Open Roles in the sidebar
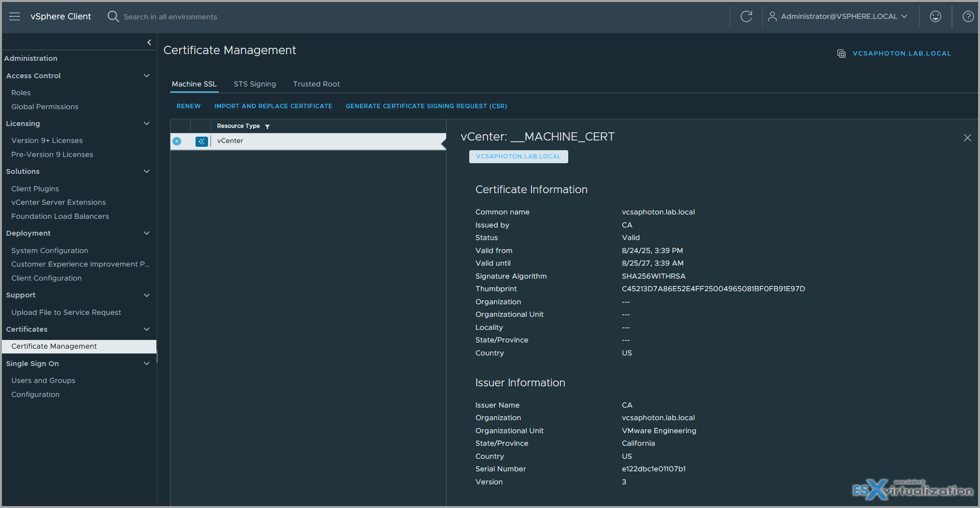 pos(21,93)
